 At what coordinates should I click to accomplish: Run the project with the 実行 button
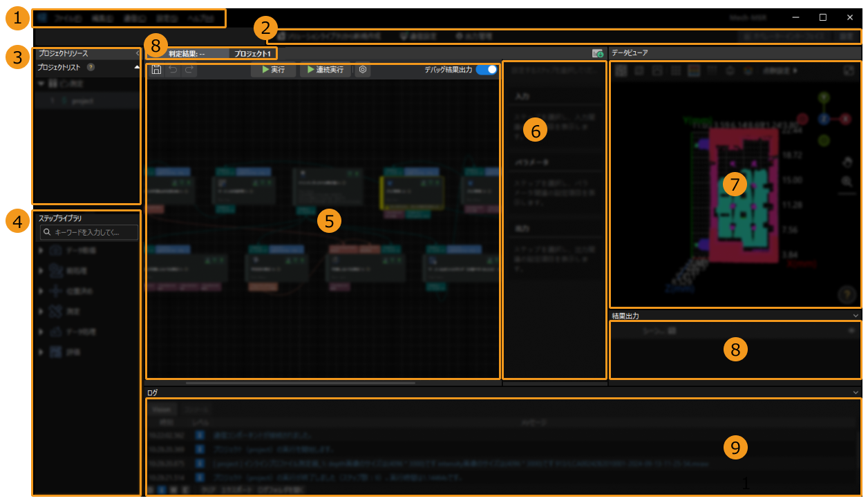tap(274, 69)
